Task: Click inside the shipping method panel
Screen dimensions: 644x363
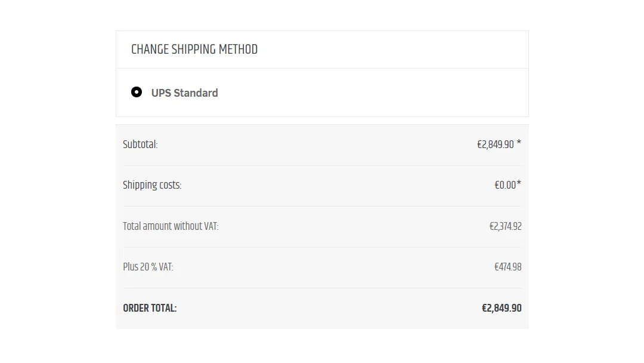Action: [322, 93]
